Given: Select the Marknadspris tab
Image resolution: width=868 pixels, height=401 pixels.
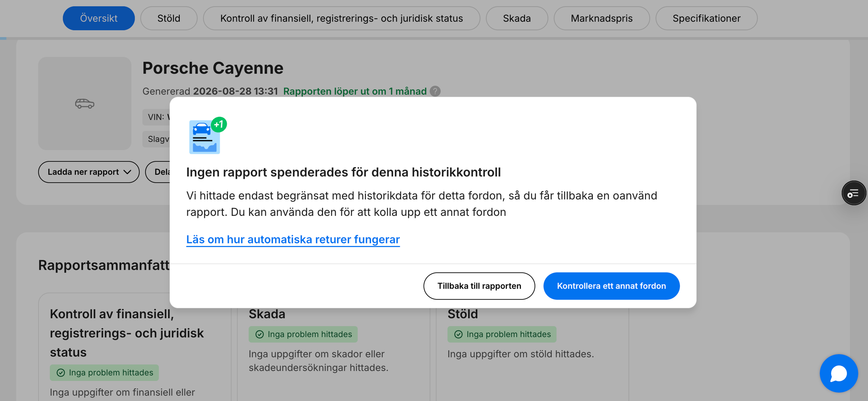Looking at the screenshot, I should point(601,18).
